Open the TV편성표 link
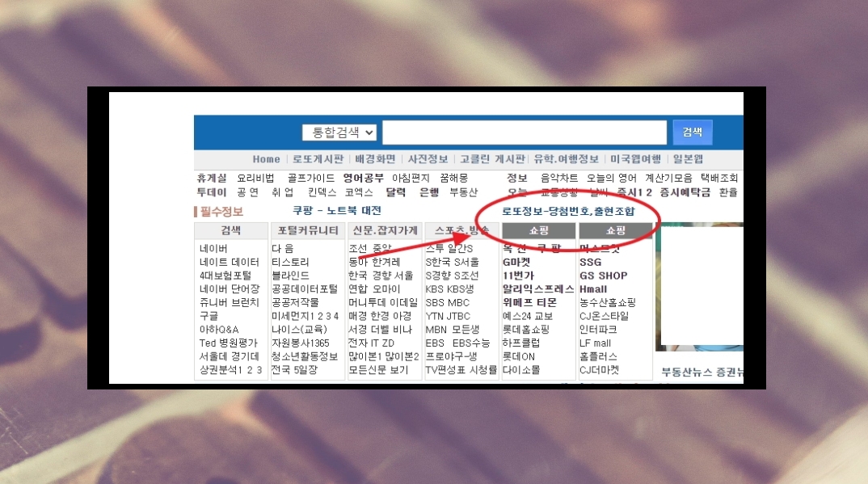 pos(445,370)
